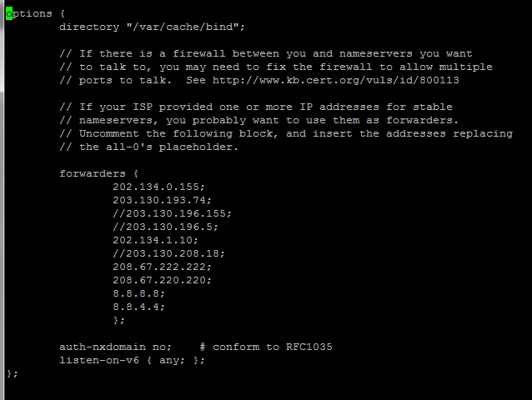Click the 'listen-on-v6 { any; };' line
This screenshot has height=400, width=532.
pos(133,360)
